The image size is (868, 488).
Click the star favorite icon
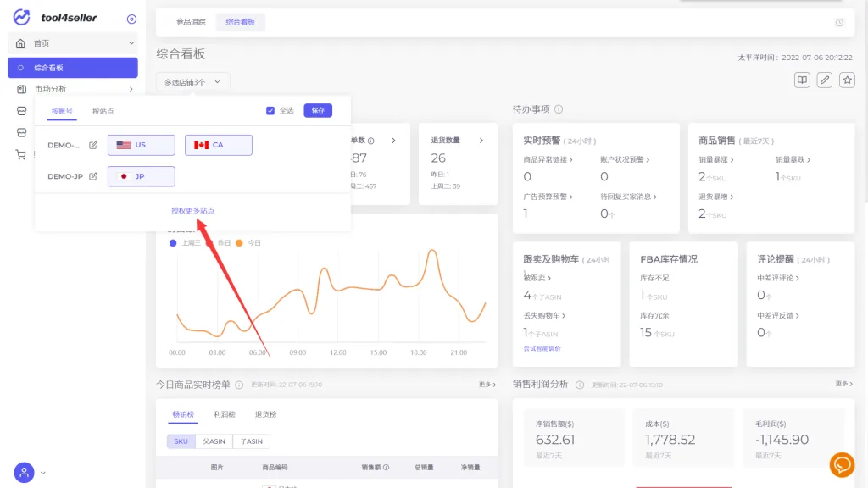847,80
